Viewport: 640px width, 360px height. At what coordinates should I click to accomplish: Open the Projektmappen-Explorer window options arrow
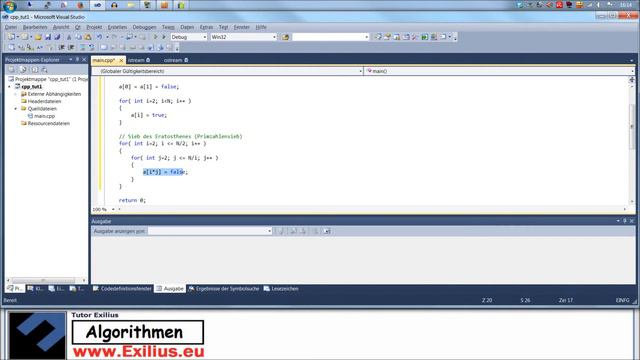pos(71,60)
